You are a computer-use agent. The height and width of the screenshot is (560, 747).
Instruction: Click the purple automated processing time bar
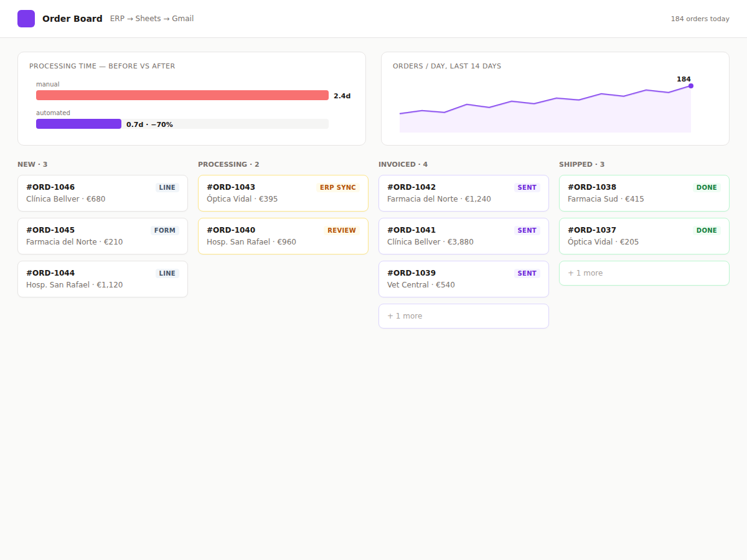point(78,124)
